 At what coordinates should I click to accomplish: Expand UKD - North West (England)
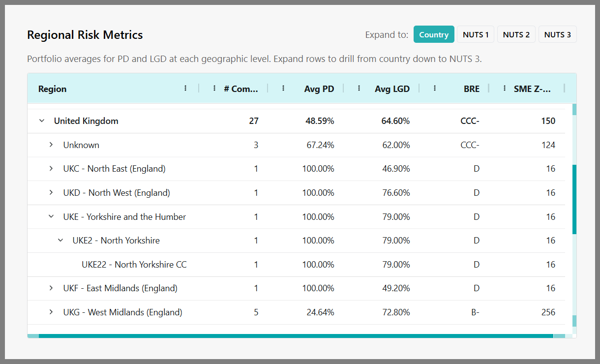tap(51, 192)
